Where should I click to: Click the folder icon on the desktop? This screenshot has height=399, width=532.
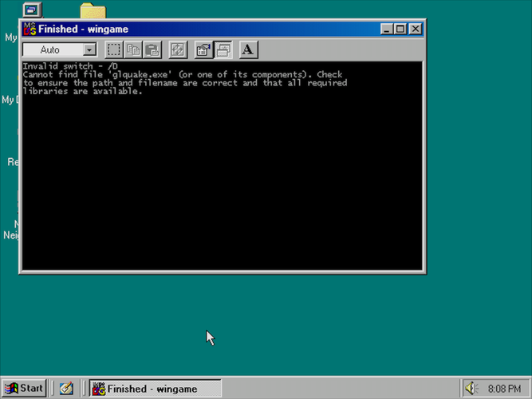(93, 10)
